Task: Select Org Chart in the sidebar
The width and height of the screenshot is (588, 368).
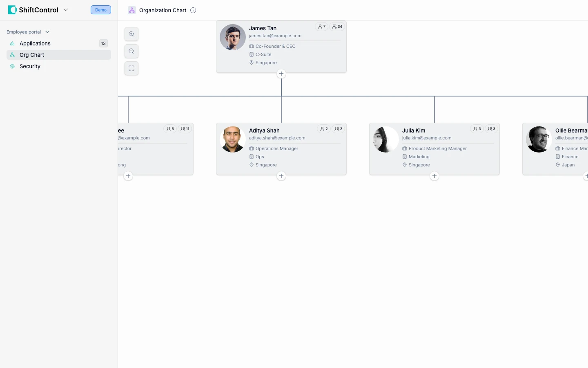Action: pos(32,55)
